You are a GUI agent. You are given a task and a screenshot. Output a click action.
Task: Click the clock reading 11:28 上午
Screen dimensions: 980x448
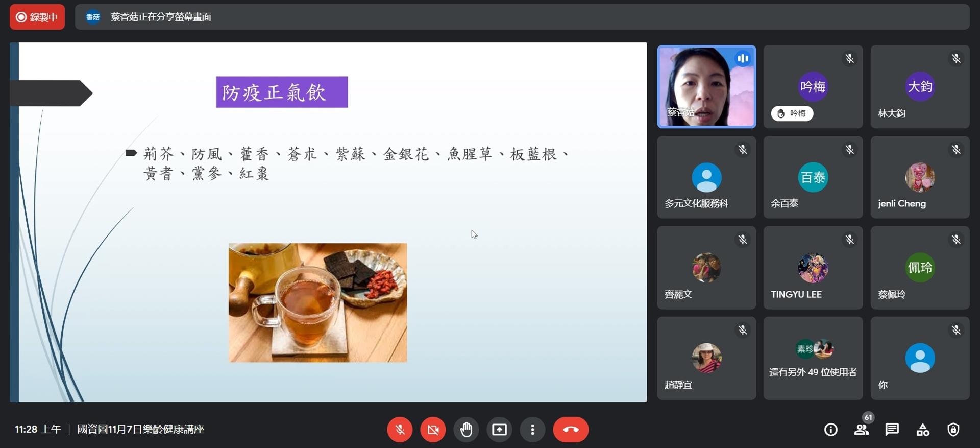(x=38, y=429)
